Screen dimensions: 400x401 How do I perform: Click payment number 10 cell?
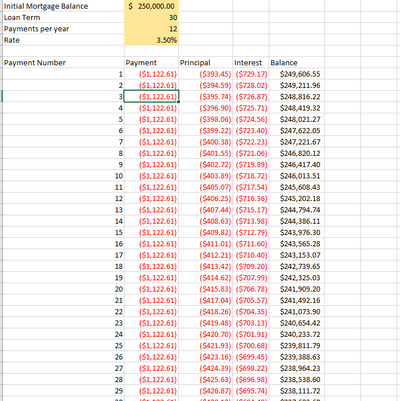[63, 176]
